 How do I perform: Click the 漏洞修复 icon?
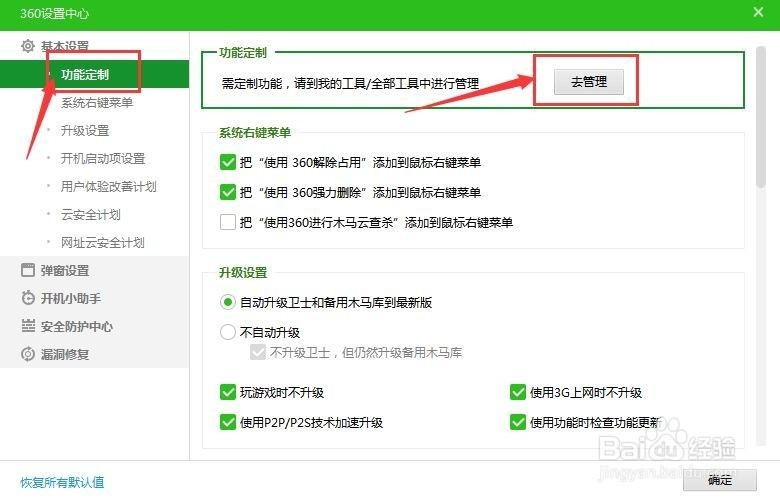28,354
